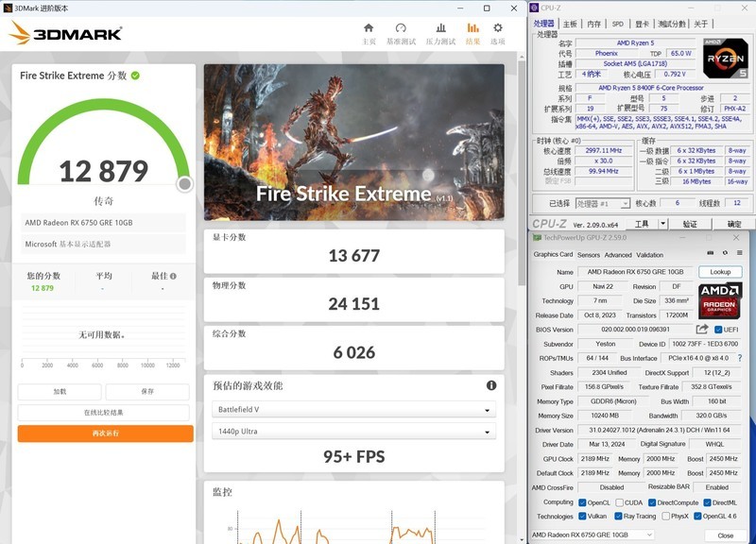Disable the Ray Tracing checkbox
756x544 pixels.
(x=618, y=515)
